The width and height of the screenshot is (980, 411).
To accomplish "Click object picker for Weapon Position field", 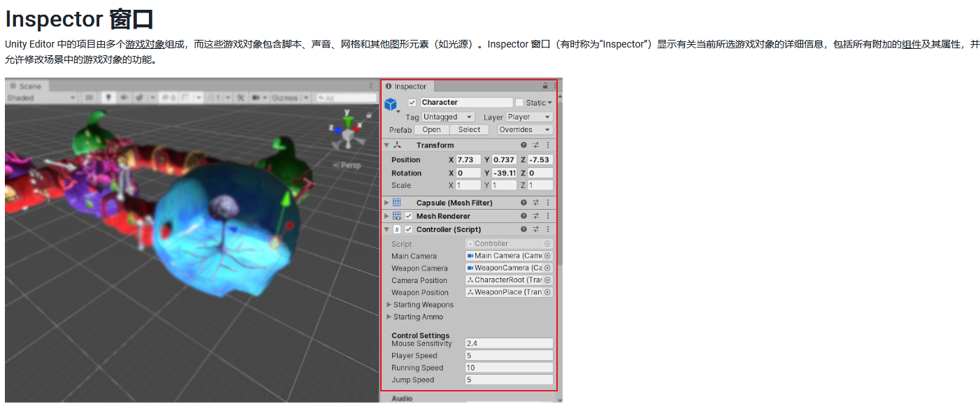I will pos(547,292).
